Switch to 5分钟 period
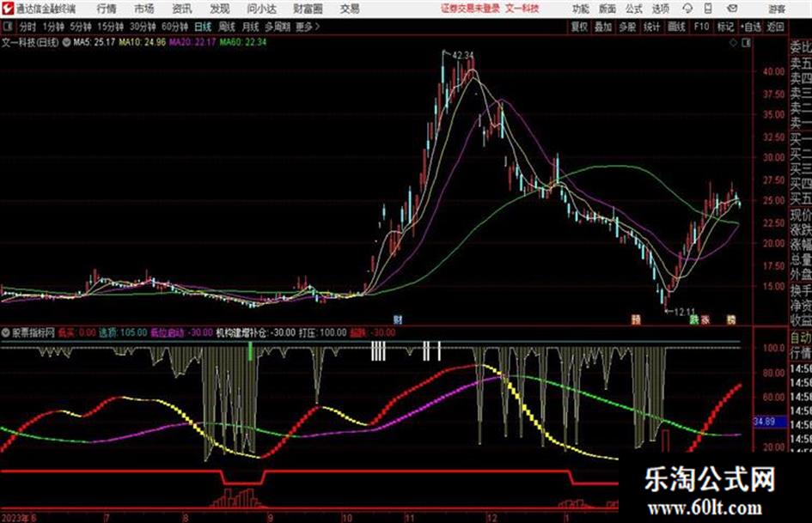 click(x=81, y=27)
